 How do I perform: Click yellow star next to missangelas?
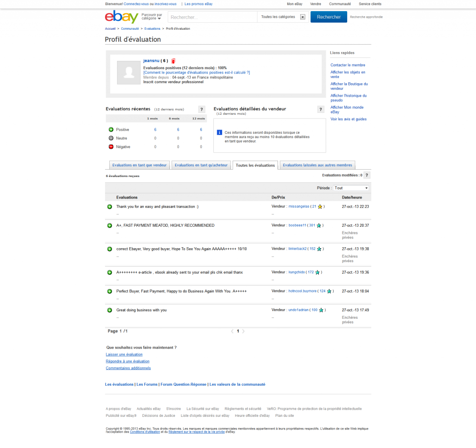320,206
